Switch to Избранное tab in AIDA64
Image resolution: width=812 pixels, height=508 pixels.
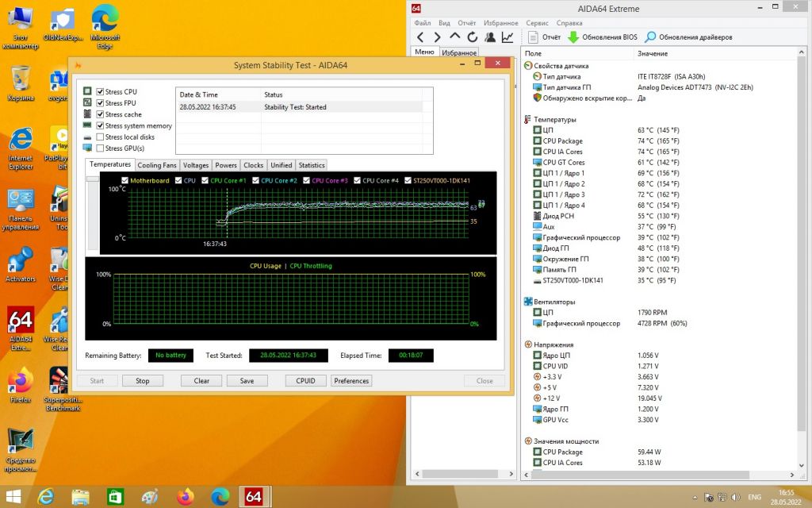(459, 52)
